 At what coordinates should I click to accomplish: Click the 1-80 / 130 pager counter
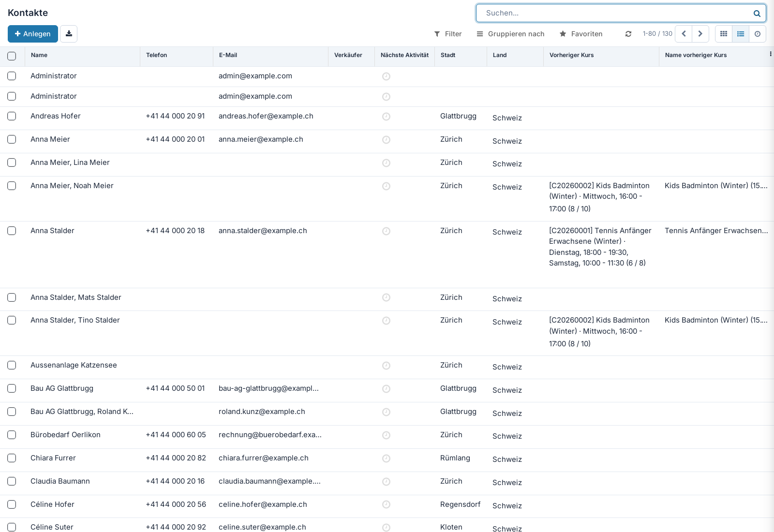coord(657,34)
